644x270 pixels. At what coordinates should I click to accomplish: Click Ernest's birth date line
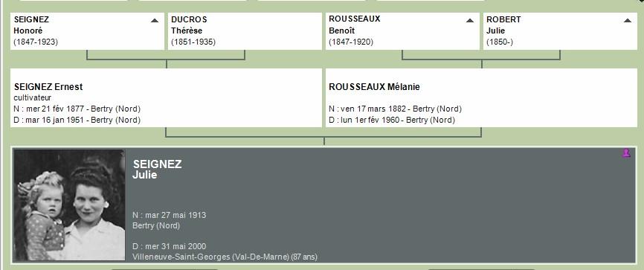click(x=77, y=109)
